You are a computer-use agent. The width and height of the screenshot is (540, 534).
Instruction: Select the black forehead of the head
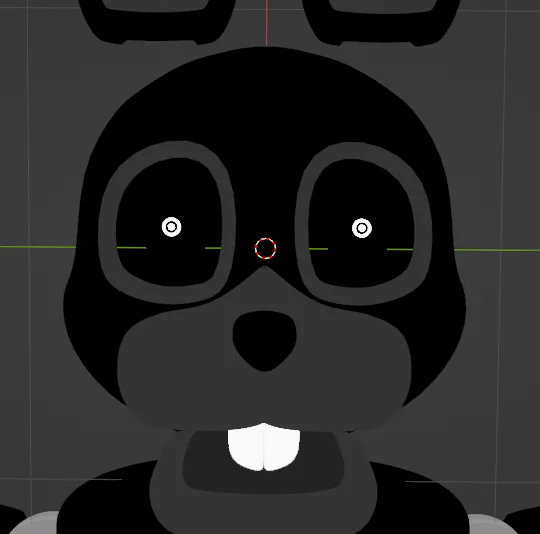265,103
